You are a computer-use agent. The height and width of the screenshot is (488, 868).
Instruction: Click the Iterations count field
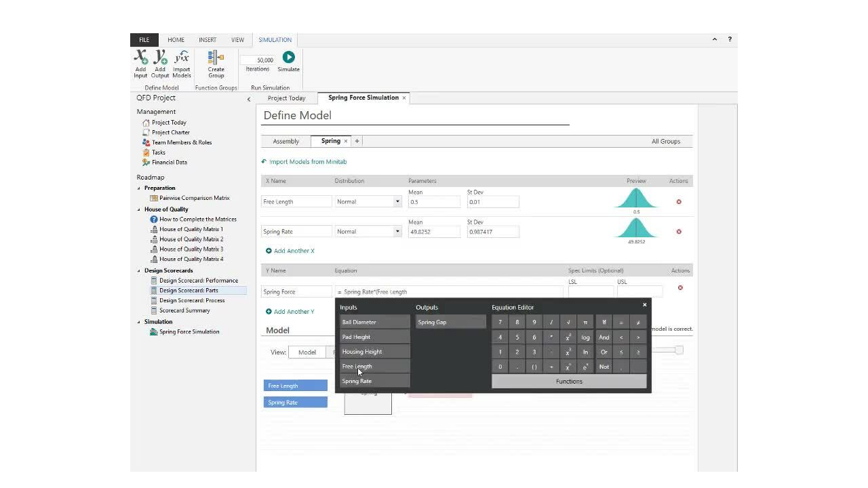point(258,60)
